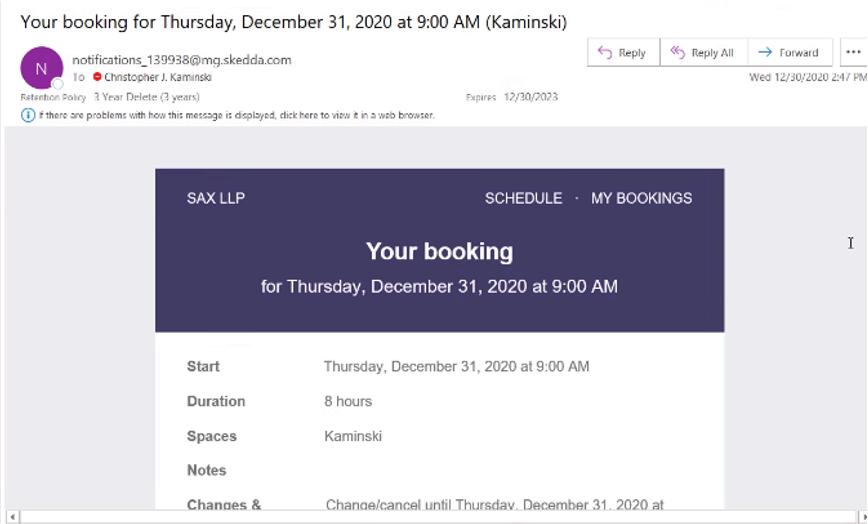The height and width of the screenshot is (524, 868).
Task: Open the MY BOOKINGS link in the banner
Action: click(641, 198)
